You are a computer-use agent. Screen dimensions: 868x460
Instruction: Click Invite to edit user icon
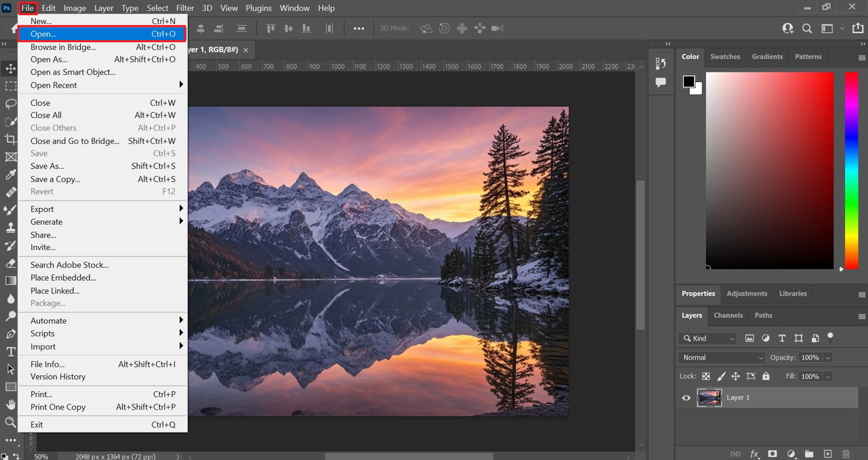(788, 28)
